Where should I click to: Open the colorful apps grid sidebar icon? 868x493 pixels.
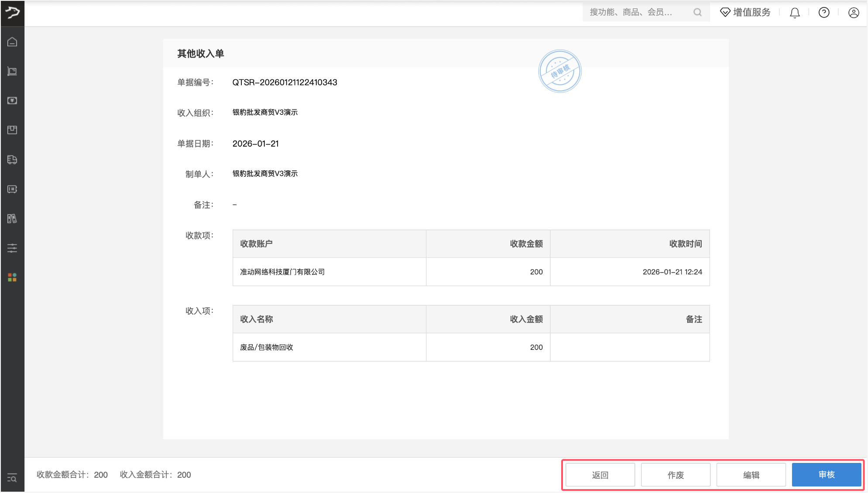(12, 277)
